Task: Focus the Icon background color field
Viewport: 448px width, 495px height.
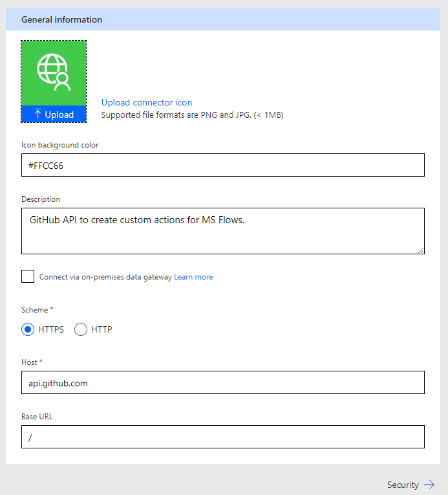Action: [223, 165]
